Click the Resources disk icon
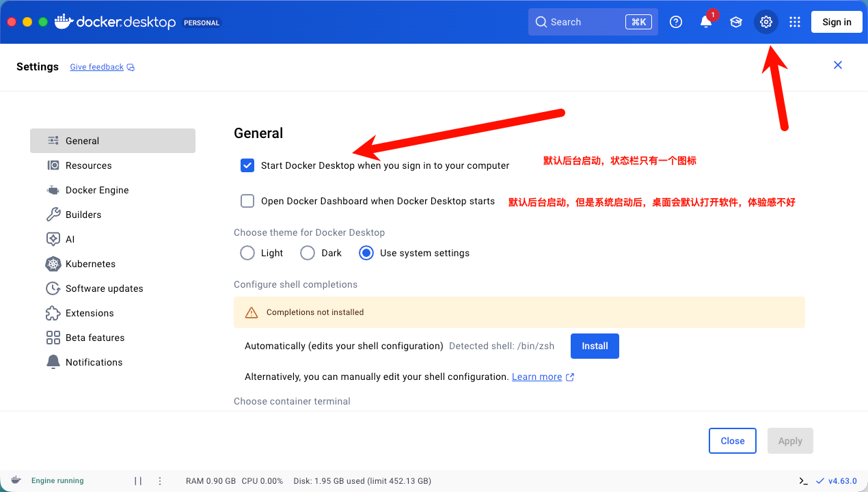The image size is (868, 492). (x=53, y=165)
